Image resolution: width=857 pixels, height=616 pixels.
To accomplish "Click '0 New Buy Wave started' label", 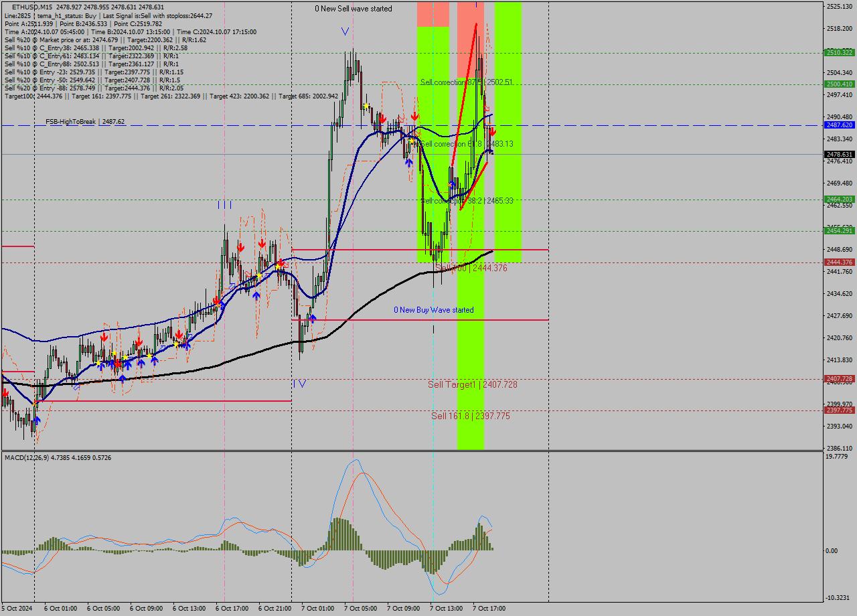I will 433,310.
